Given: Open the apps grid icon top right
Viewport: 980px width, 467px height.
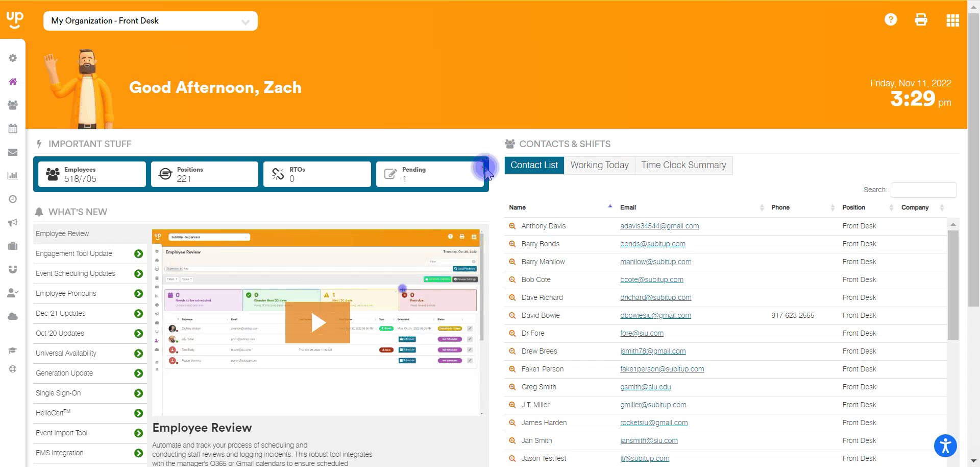Looking at the screenshot, I should (x=952, y=20).
